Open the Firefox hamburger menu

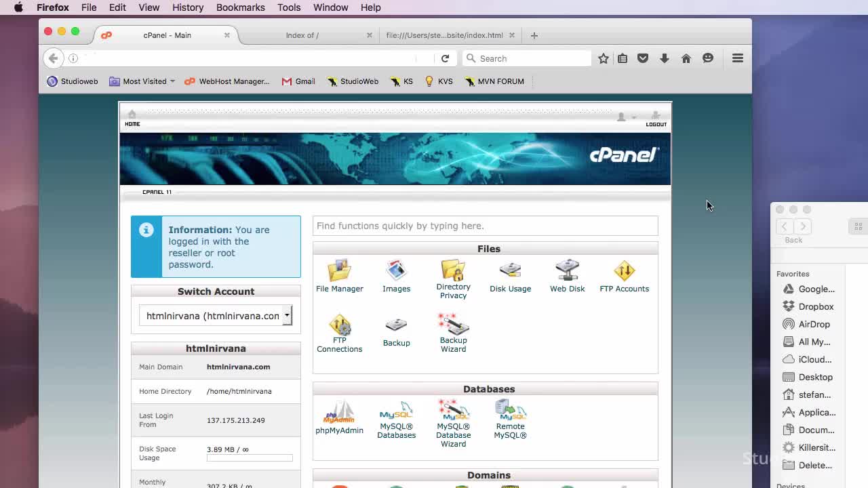coord(738,58)
